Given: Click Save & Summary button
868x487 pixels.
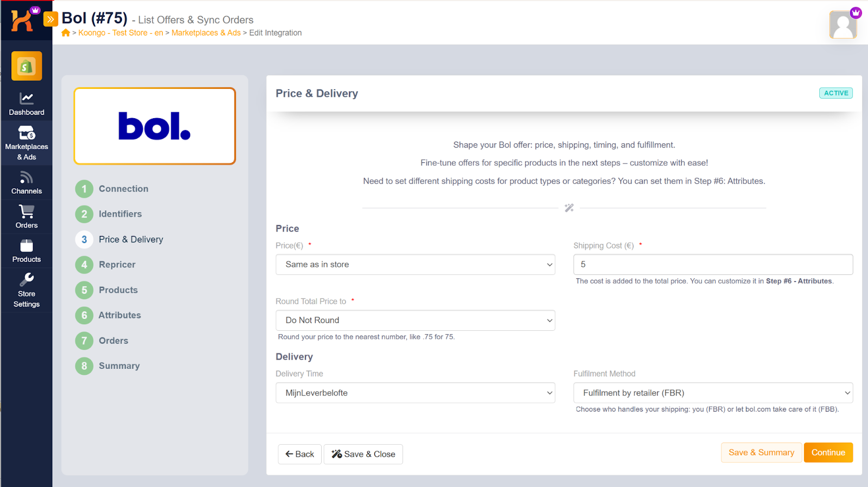Looking at the screenshot, I should [761, 453].
